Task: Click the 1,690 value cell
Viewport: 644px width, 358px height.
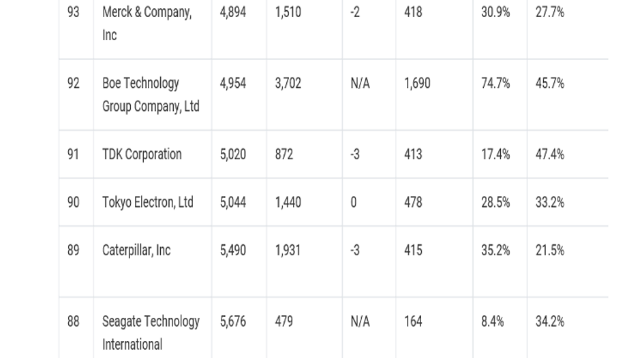Action: click(417, 83)
